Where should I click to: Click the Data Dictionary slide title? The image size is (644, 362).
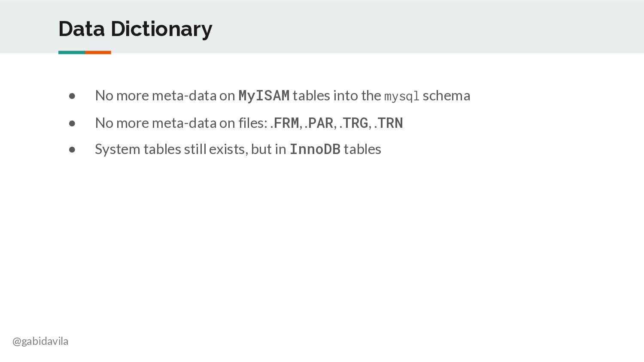point(135,29)
